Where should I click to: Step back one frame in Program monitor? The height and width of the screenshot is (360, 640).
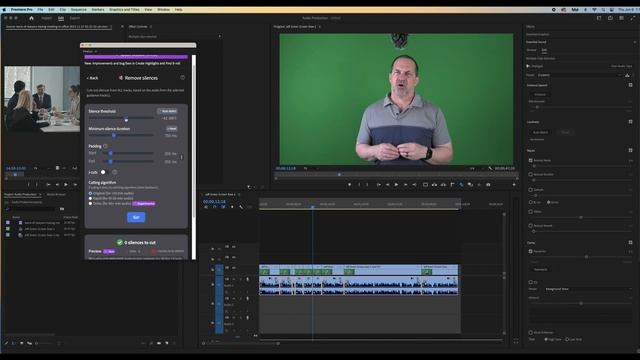[387, 185]
